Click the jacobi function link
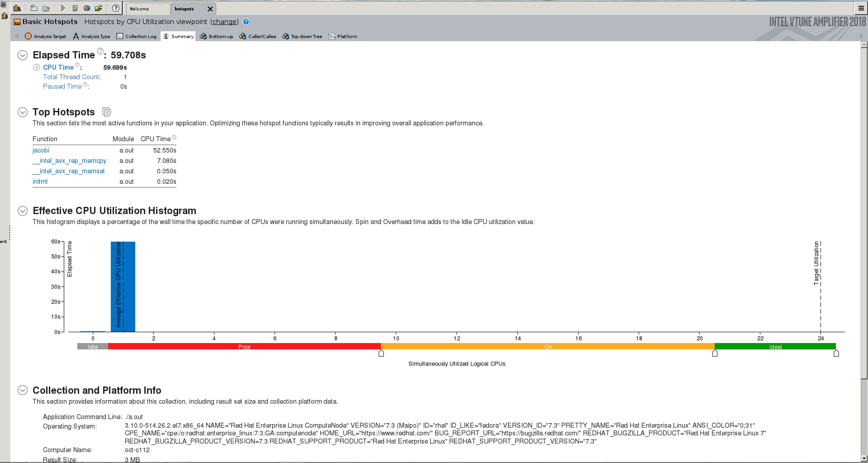868x463 pixels. 41,150
